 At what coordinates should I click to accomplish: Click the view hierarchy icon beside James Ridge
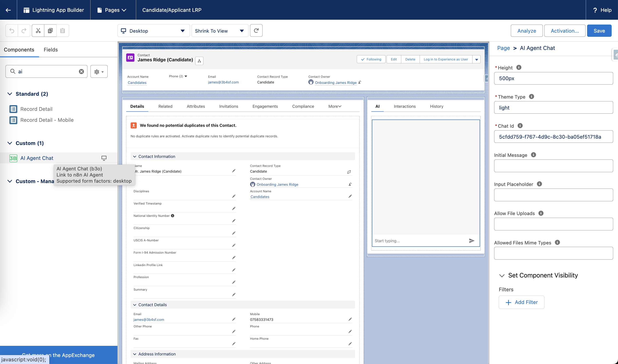point(199,61)
